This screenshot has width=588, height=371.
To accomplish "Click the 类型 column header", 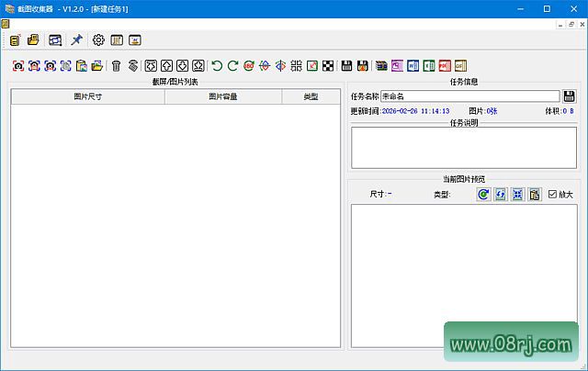I will [x=310, y=96].
